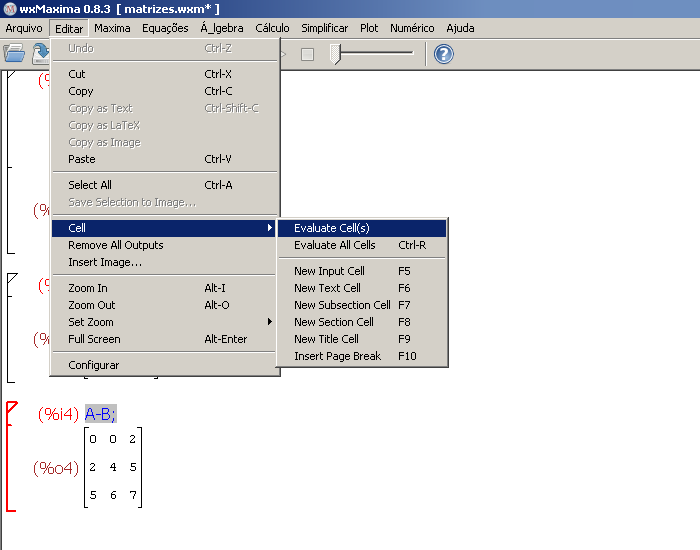
Task: Open the Cálculo menu
Action: point(272,28)
